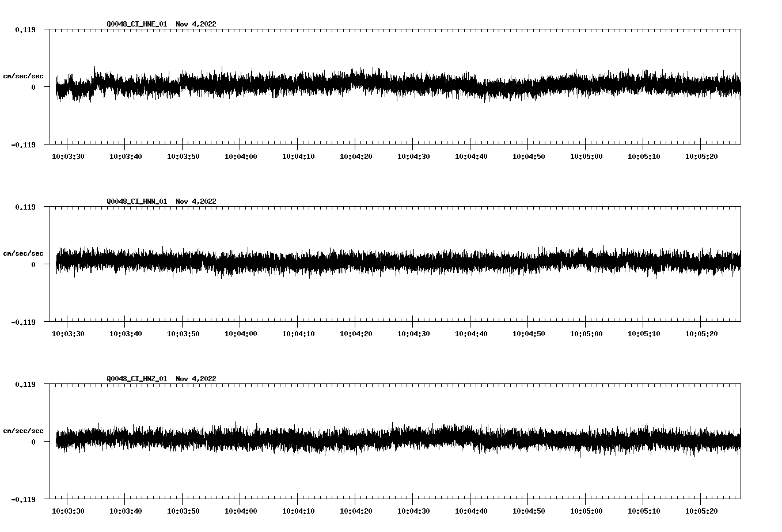Click 10:03:40 time label under HNN plot

126,334
